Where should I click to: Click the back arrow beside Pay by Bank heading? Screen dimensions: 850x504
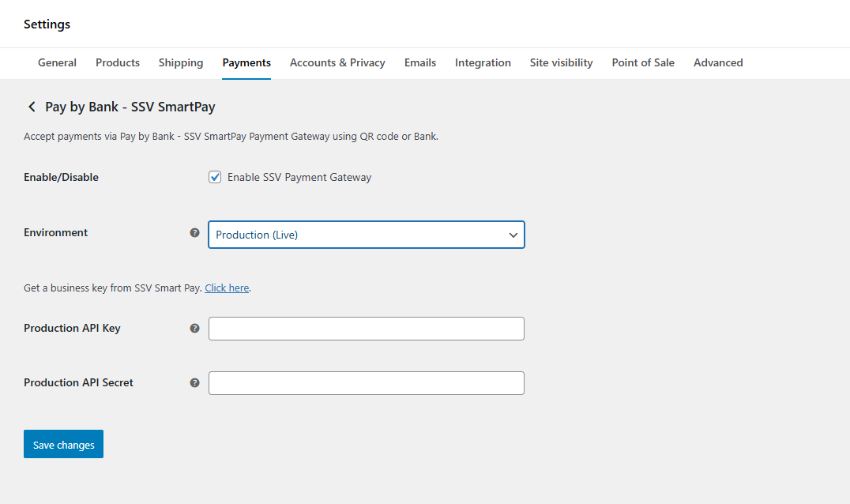click(x=32, y=107)
